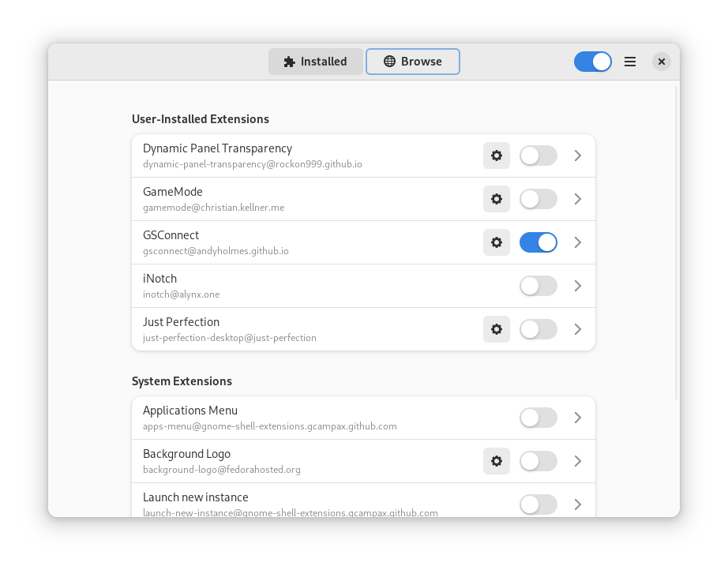This screenshot has height=570, width=728.
Task: Expand Dynamic Panel Transparency details chevron
Action: point(578,156)
